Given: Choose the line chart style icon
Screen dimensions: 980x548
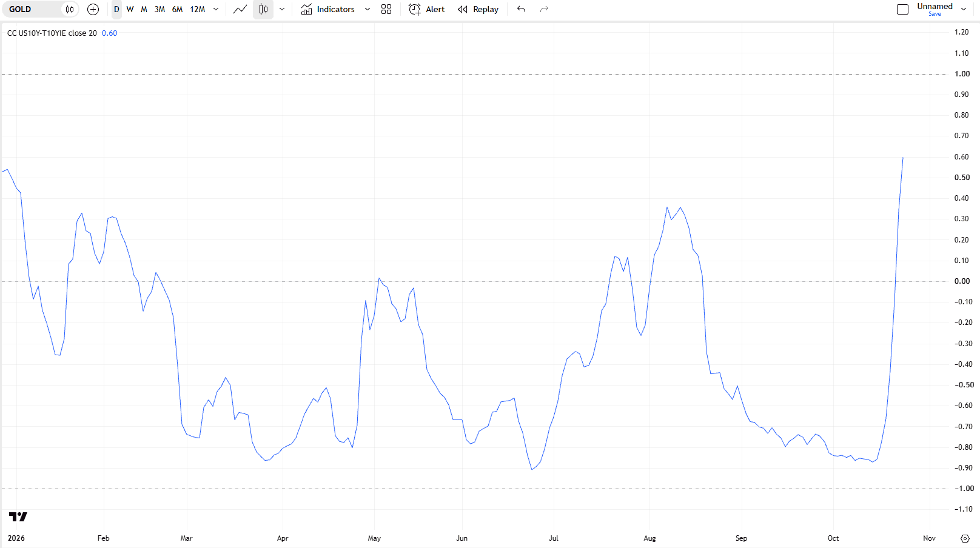Looking at the screenshot, I should click(x=240, y=9).
